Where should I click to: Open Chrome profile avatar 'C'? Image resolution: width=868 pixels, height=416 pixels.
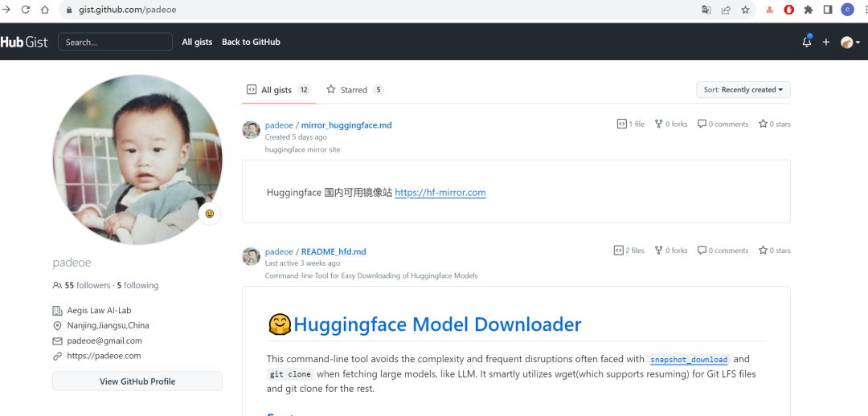(847, 10)
